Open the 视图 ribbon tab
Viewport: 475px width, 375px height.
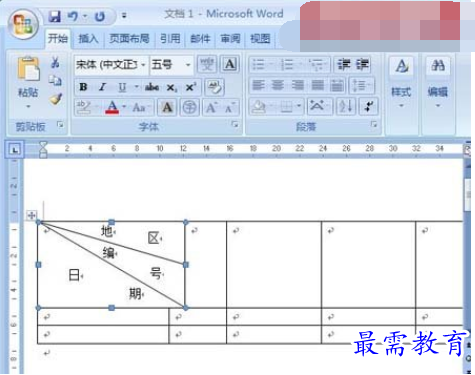(260, 39)
